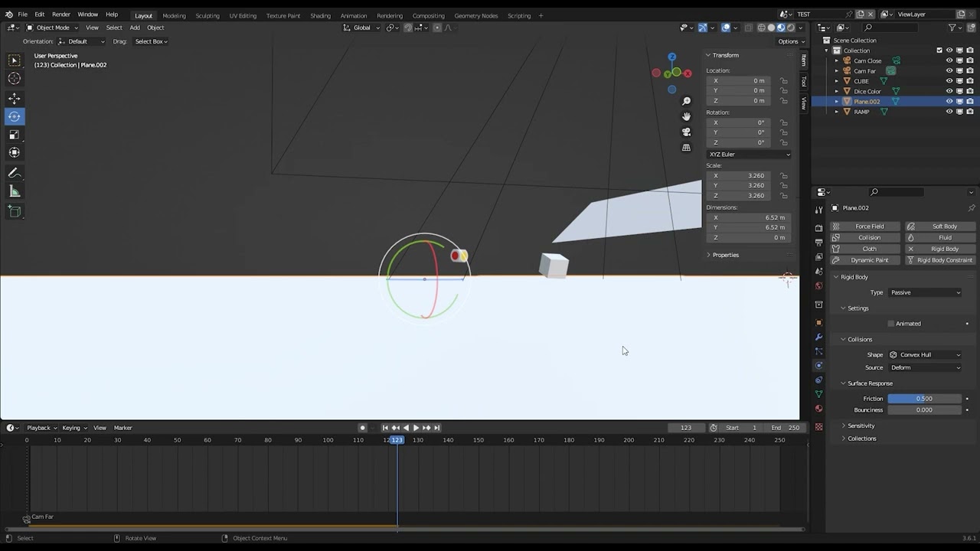Select the Annotate tool

[x=15, y=173]
